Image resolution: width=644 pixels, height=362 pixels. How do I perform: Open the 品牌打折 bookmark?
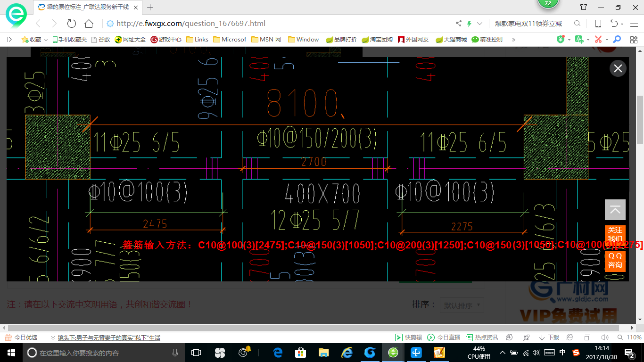coord(341,40)
